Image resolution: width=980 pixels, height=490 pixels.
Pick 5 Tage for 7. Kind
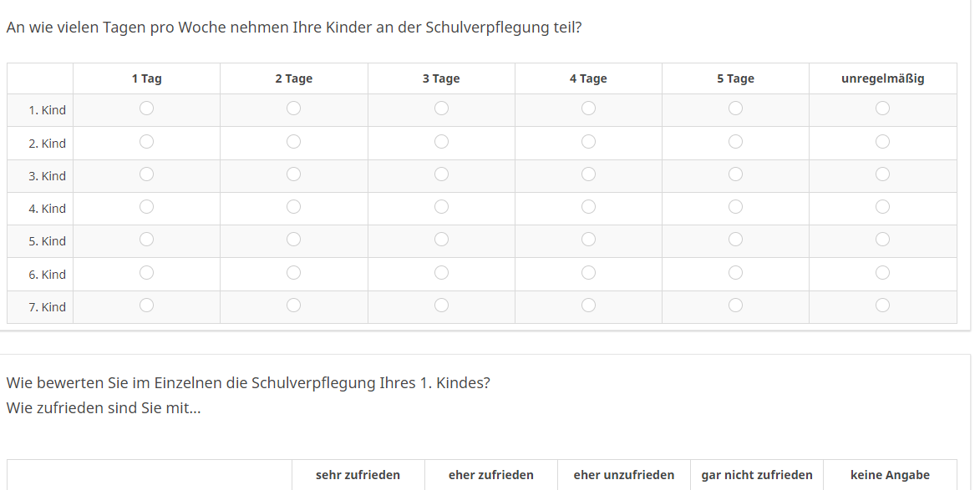(735, 306)
